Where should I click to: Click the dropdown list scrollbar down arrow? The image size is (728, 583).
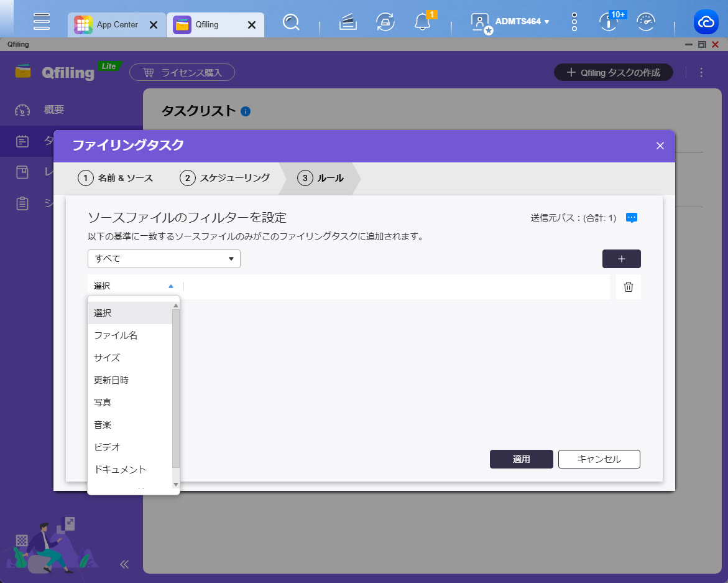tap(175, 484)
